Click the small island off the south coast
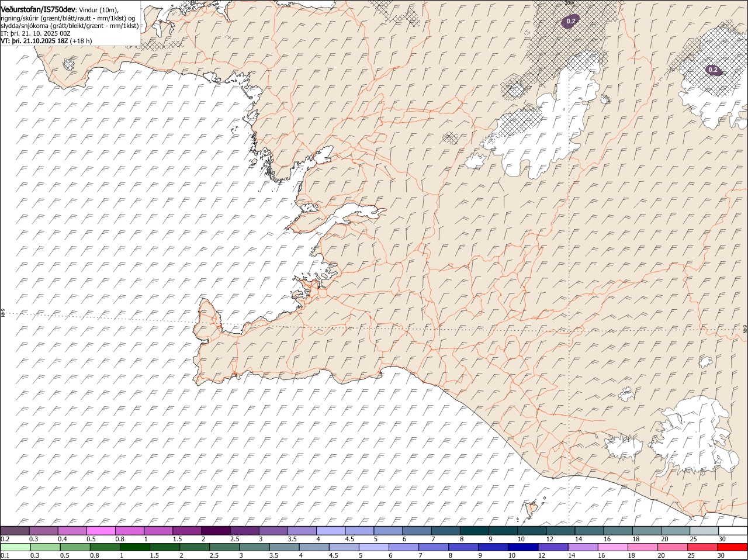 coord(532,510)
